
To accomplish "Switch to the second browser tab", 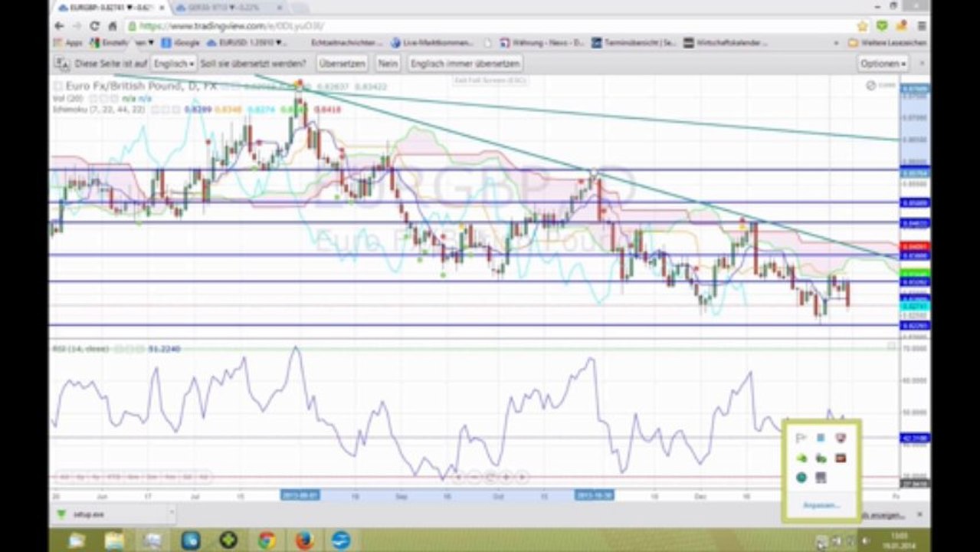I will coord(228,7).
